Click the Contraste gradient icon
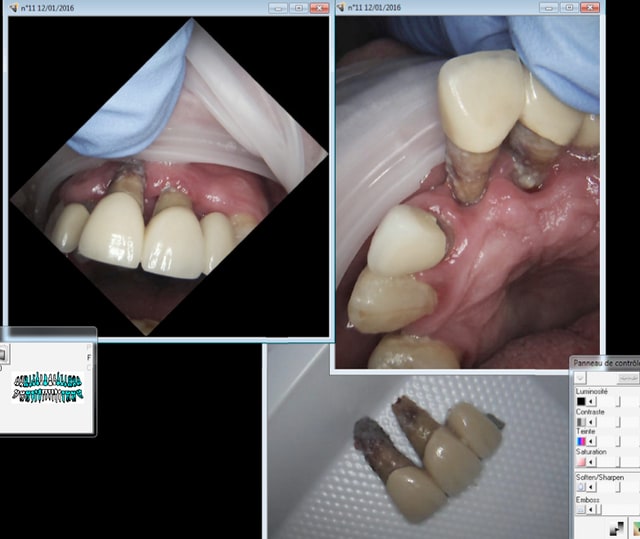The image size is (640, 539). point(581,422)
